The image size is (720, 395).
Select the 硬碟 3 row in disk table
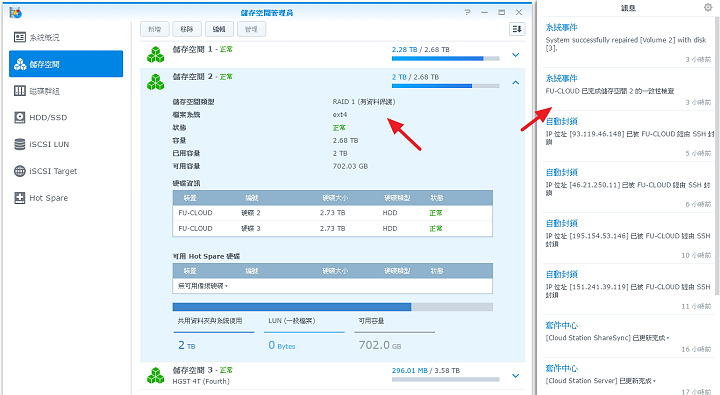tap(332, 228)
